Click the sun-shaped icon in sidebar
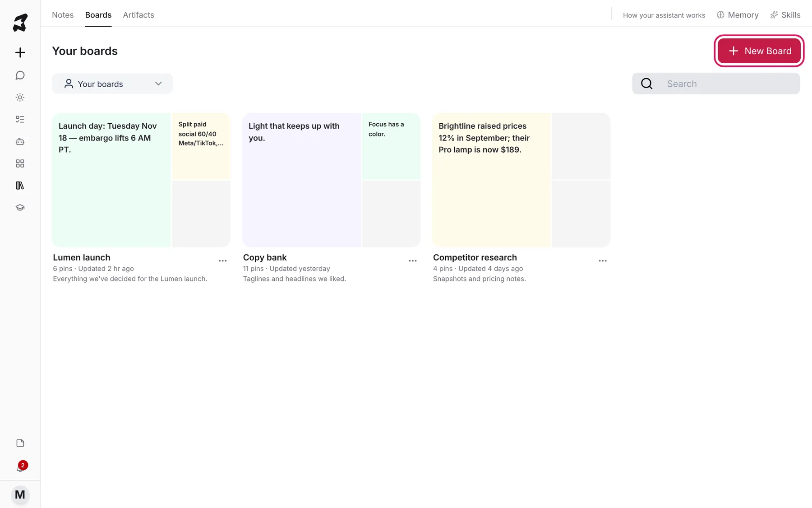The image size is (812, 508). [20, 98]
